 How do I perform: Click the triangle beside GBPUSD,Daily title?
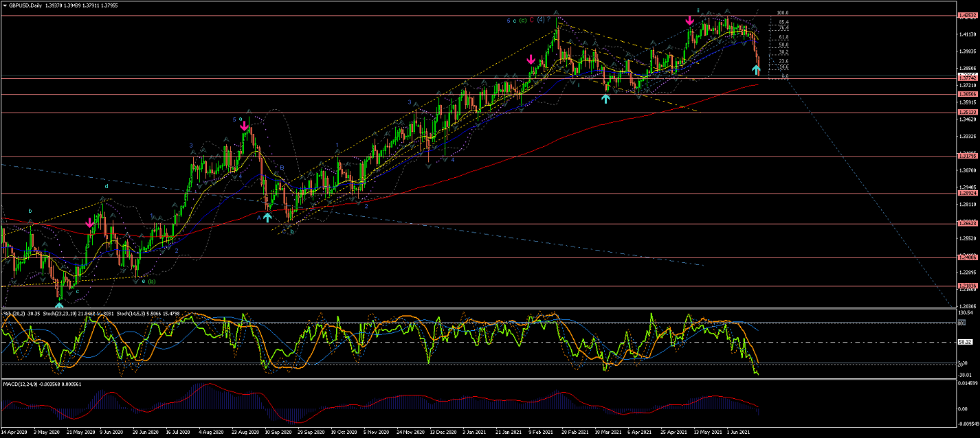coord(5,4)
